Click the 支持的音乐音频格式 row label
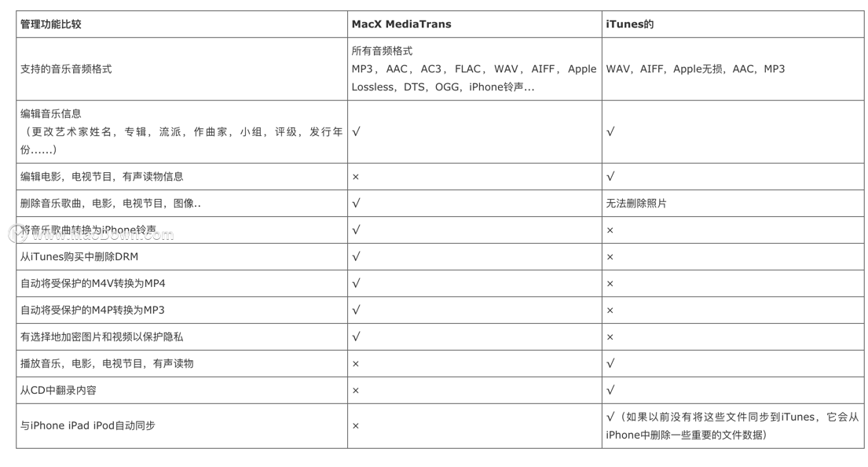 coord(66,69)
